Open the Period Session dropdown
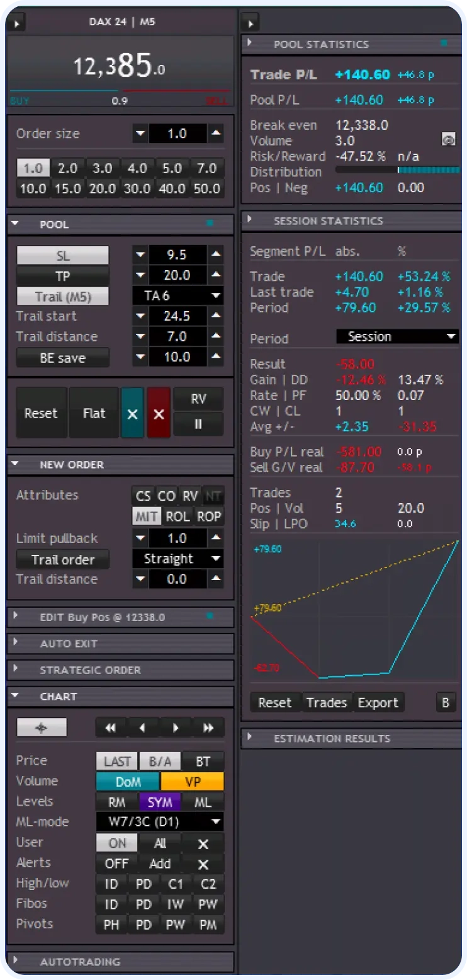This screenshot has width=467, height=980. (397, 336)
